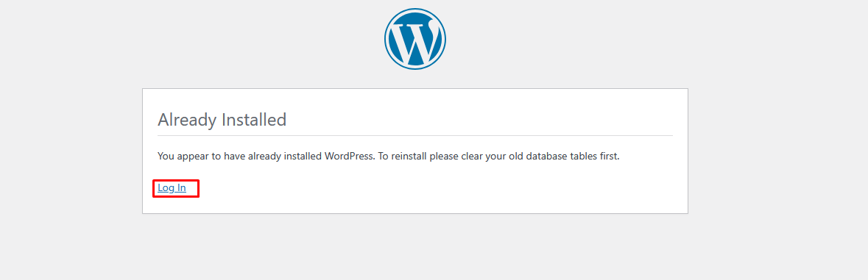Select the Already Installed heading
Image resolution: width=868 pixels, height=280 pixels.
coord(222,120)
